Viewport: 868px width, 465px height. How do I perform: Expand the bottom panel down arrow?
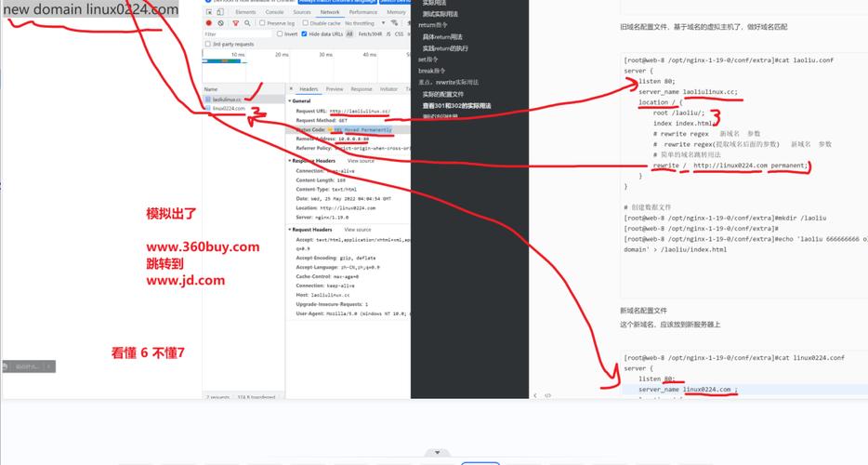tap(438, 452)
